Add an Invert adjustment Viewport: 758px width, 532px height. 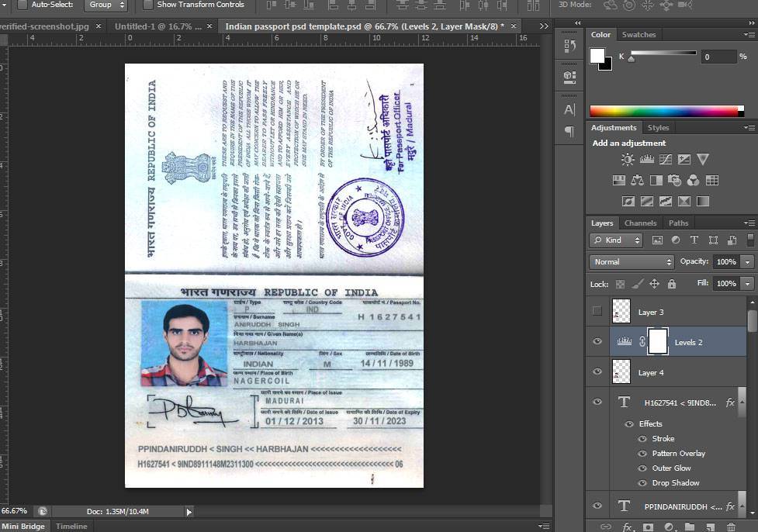pos(628,202)
